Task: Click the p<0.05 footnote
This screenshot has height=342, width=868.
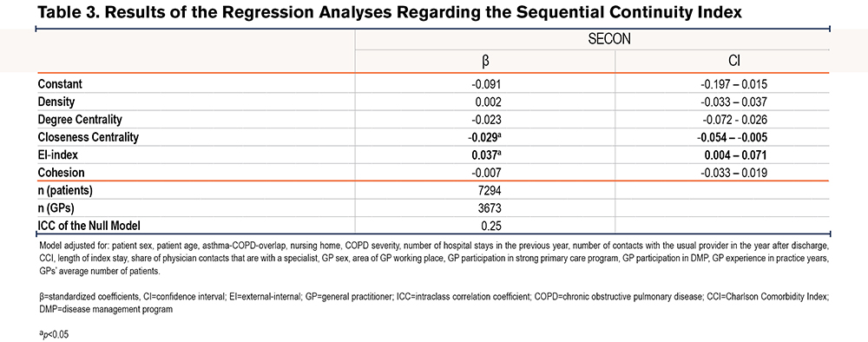Action: tap(54, 335)
